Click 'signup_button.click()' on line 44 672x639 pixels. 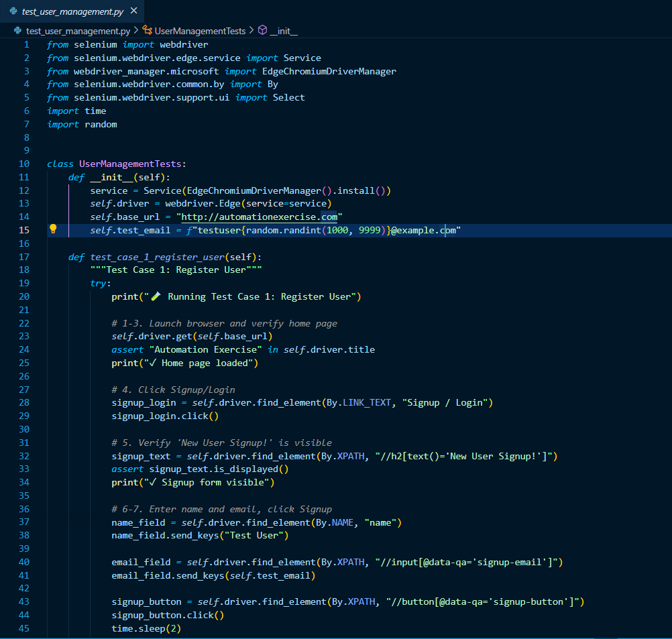[168, 615]
